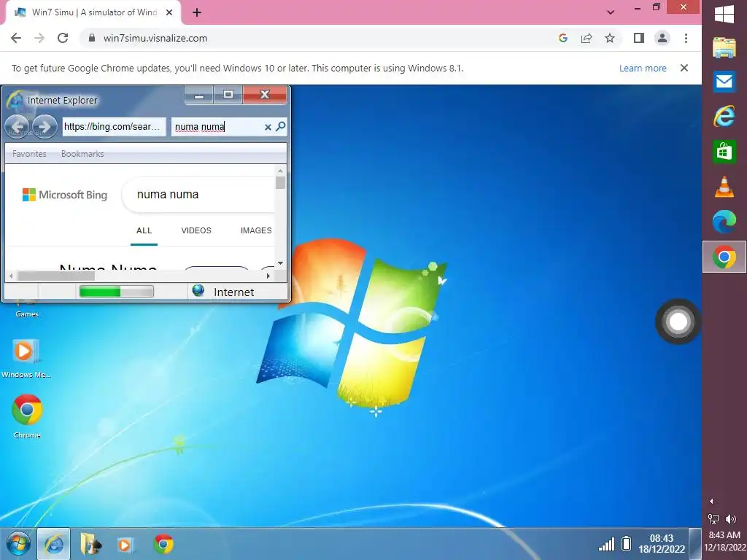
Task: Maximize the Internet Explorer window
Action: [x=228, y=95]
